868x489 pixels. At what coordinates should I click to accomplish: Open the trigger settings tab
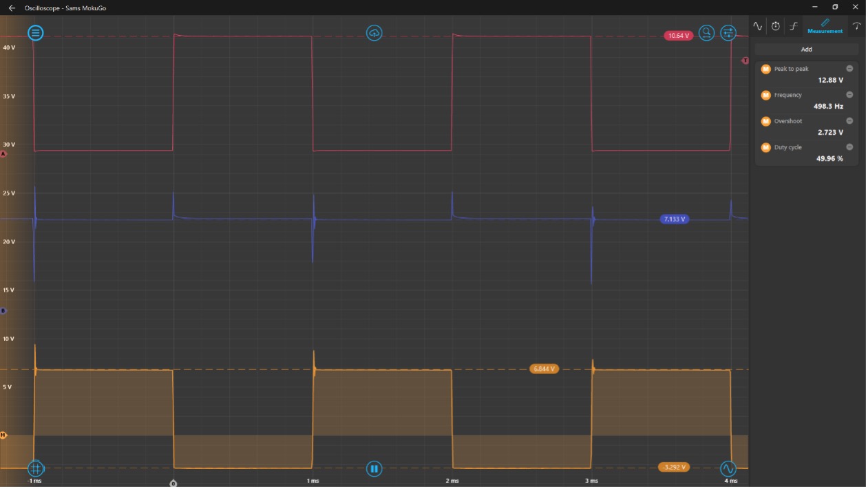pyautogui.click(x=794, y=26)
